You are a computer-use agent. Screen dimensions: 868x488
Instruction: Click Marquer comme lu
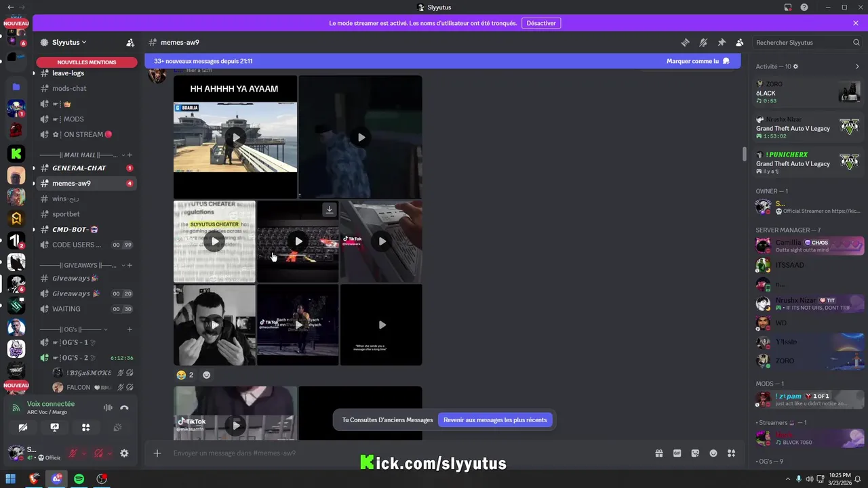point(698,61)
